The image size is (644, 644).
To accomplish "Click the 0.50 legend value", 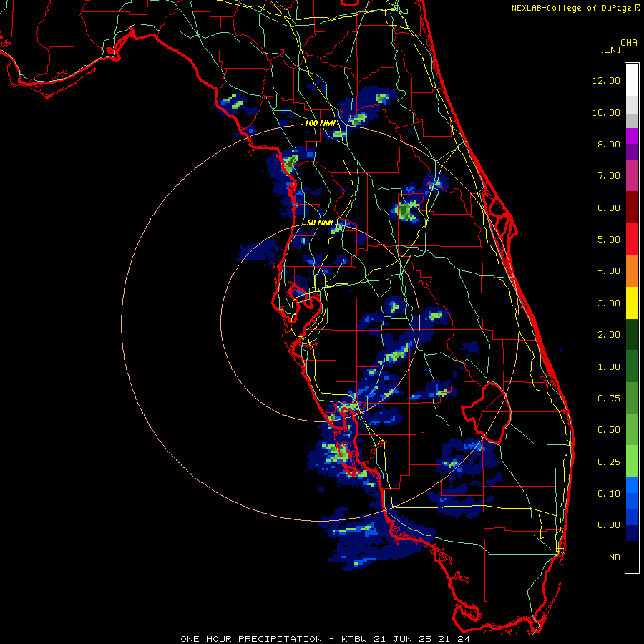I will coord(609,430).
